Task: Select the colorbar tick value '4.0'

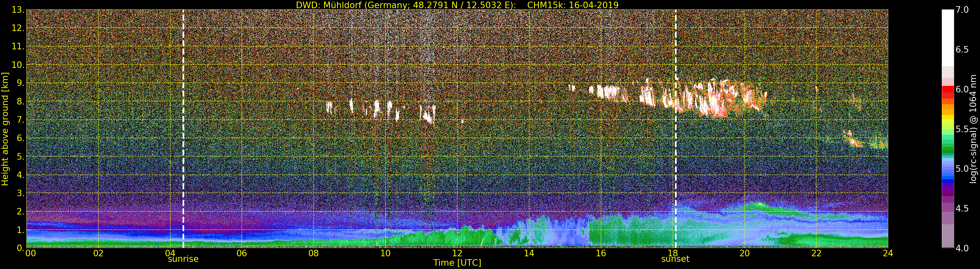Action: tap(962, 248)
